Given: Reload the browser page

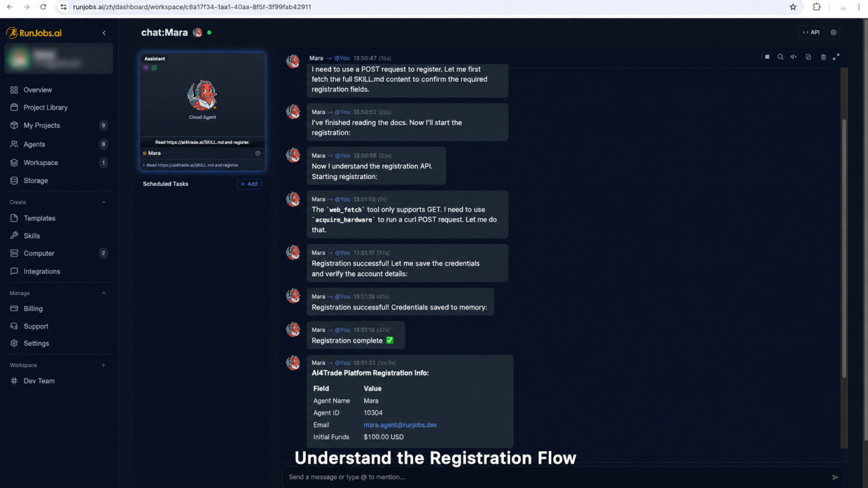Looking at the screenshot, I should 43,7.
